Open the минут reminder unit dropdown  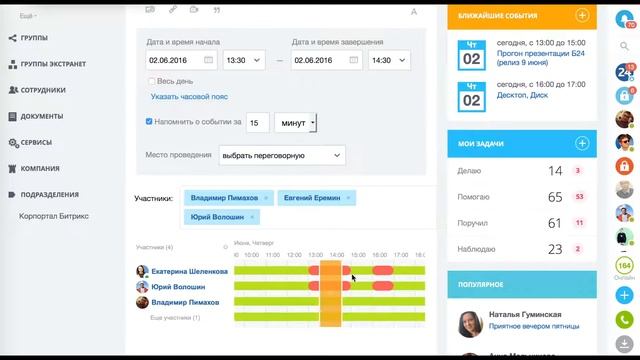coord(296,123)
